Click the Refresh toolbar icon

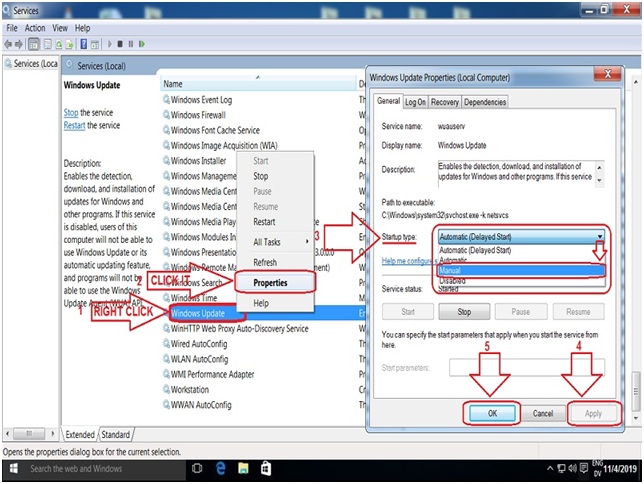tap(59, 44)
